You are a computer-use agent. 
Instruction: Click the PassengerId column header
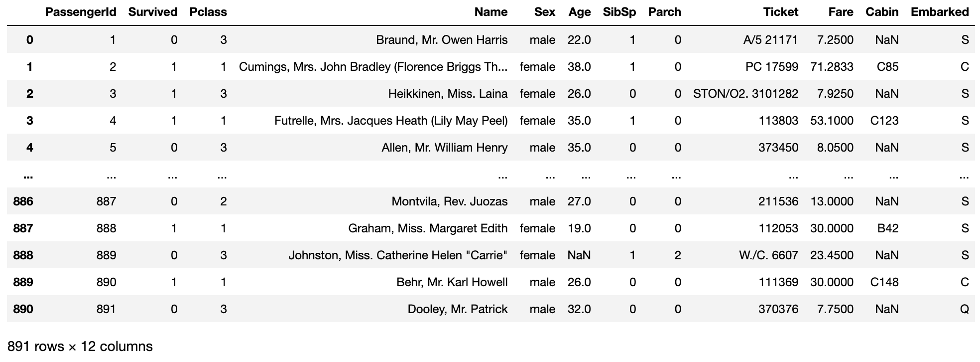pyautogui.click(x=81, y=12)
